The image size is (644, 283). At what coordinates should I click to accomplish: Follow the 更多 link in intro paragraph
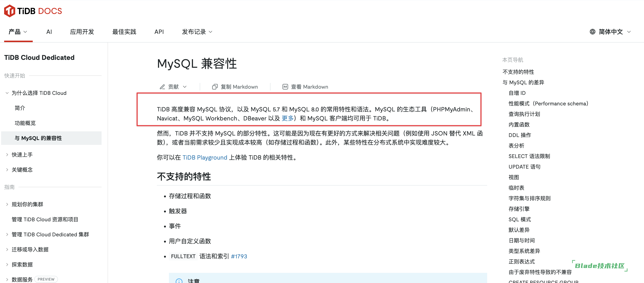pos(288,119)
